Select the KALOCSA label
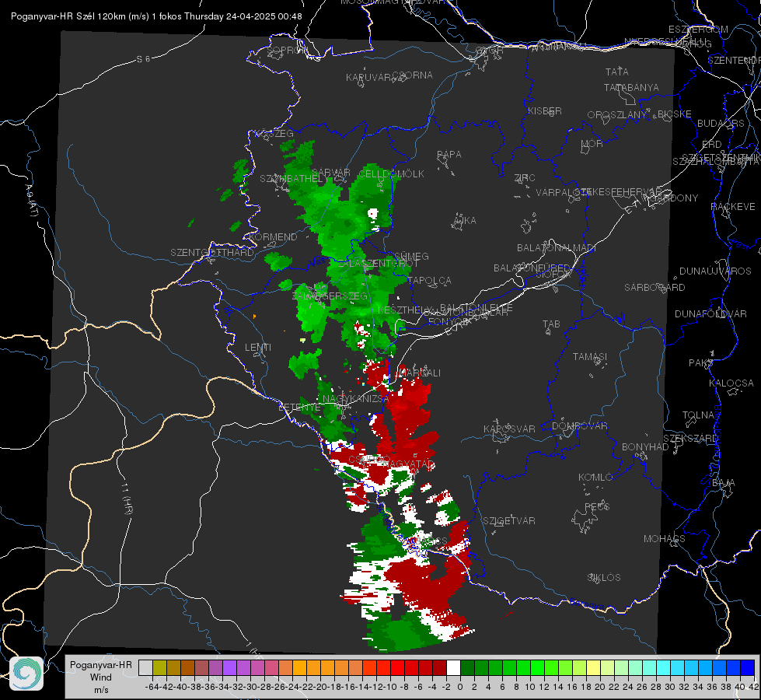The height and width of the screenshot is (700, 761). 731,383
